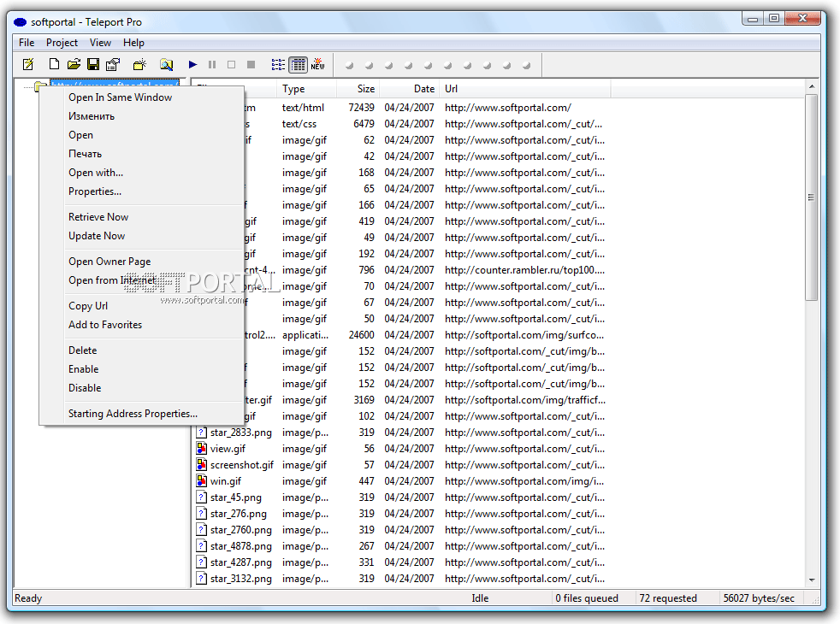Toggle the NEW files filter icon
The height and width of the screenshot is (624, 840).
coord(317,65)
